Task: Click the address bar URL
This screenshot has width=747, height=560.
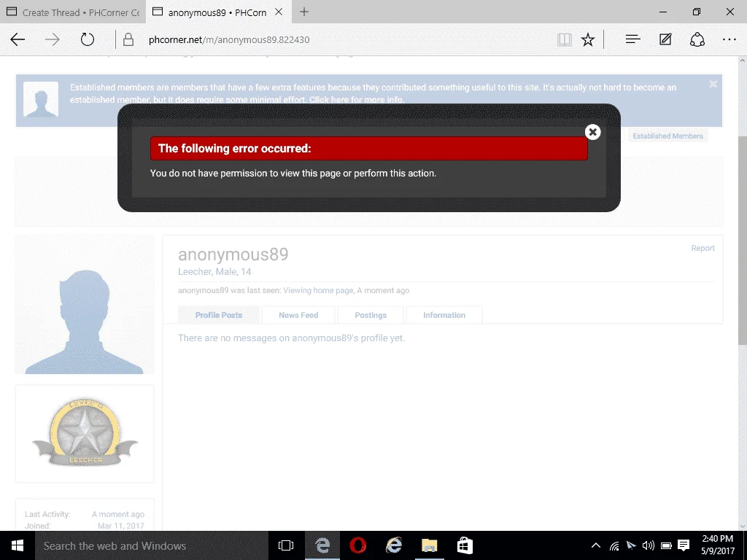Action: 229,39
